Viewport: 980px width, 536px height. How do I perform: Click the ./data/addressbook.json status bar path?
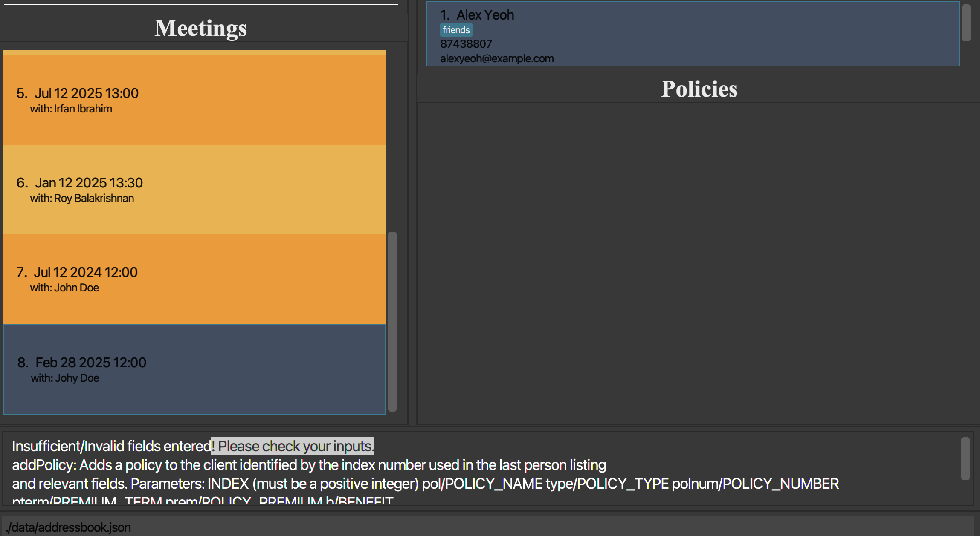point(68,527)
